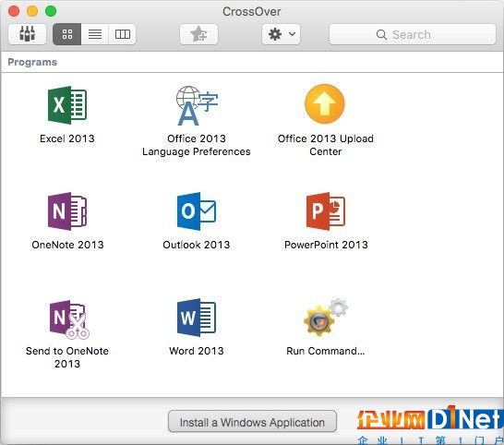Close the CrossOver window with red button
Screen dimensions: 504x445
(x=14, y=11)
